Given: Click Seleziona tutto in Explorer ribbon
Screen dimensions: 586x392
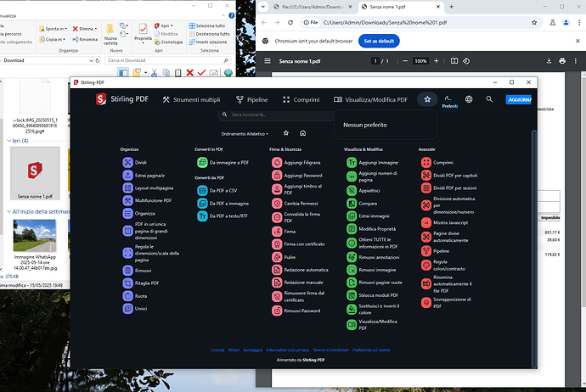Looking at the screenshot, I should click(x=207, y=25).
